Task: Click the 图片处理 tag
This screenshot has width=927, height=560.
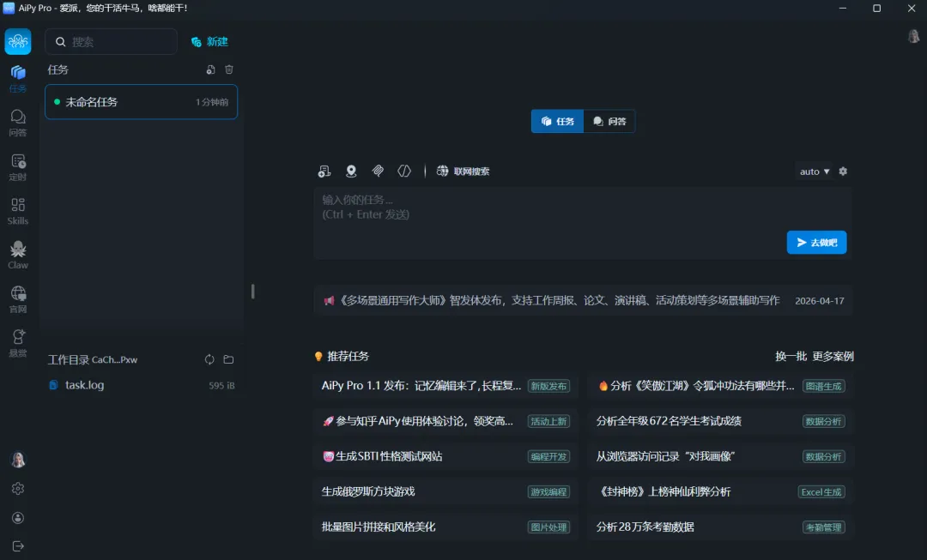Action: [x=548, y=527]
